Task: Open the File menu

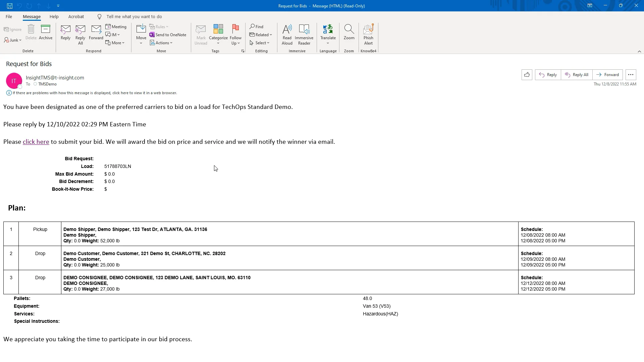Action: 9,16
